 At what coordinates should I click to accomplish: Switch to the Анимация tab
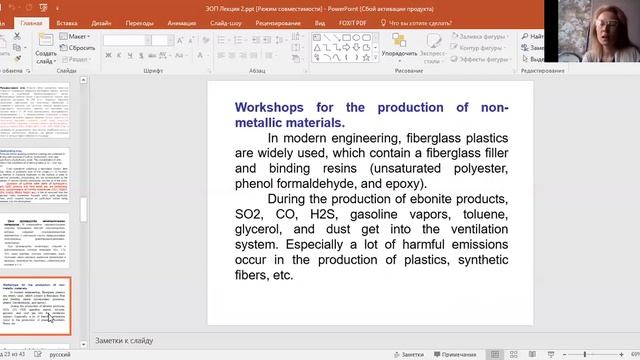(182, 23)
